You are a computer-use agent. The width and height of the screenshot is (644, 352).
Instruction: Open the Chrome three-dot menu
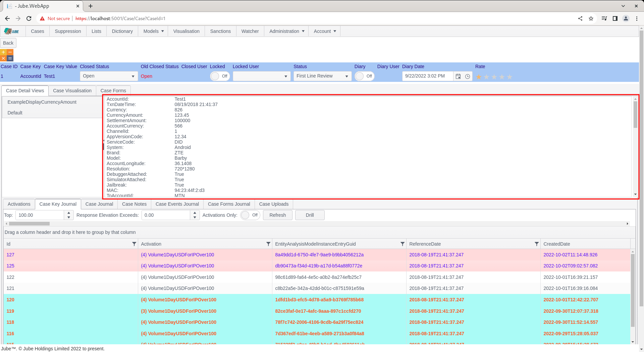[637, 18]
